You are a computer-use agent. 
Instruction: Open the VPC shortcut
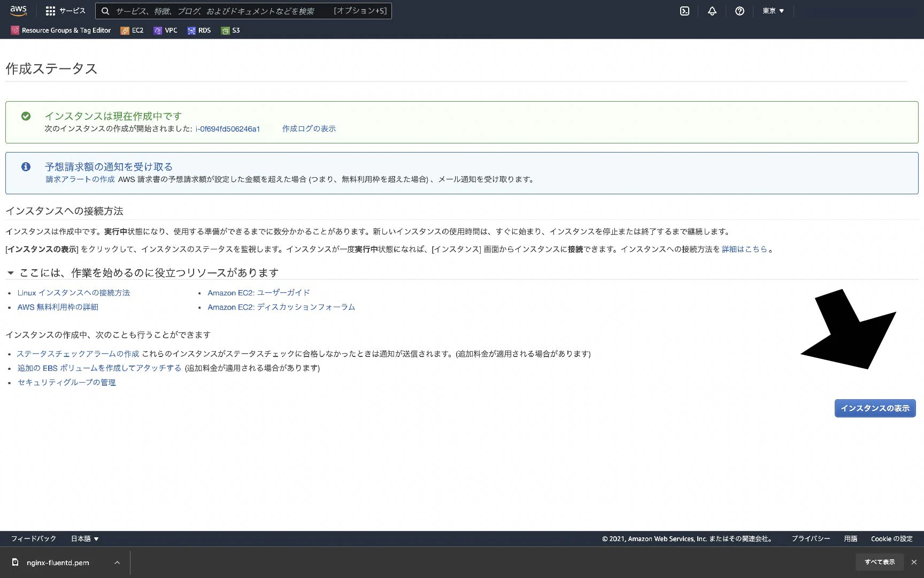tap(165, 31)
